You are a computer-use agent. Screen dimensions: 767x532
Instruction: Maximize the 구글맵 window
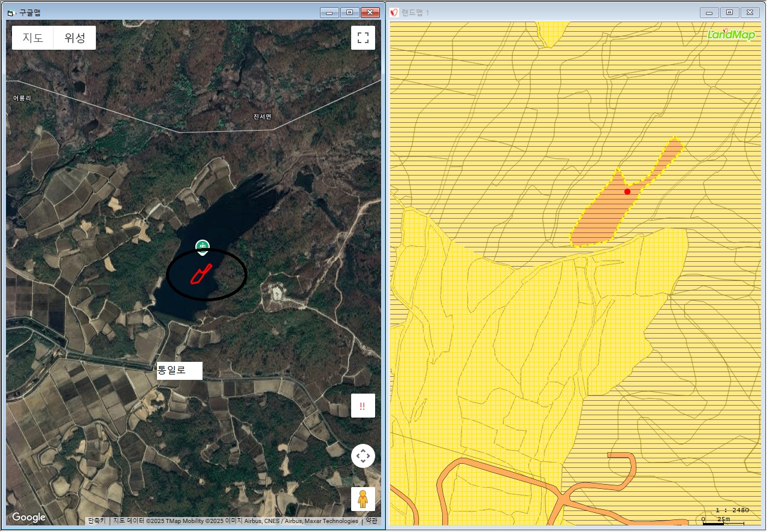coord(349,12)
